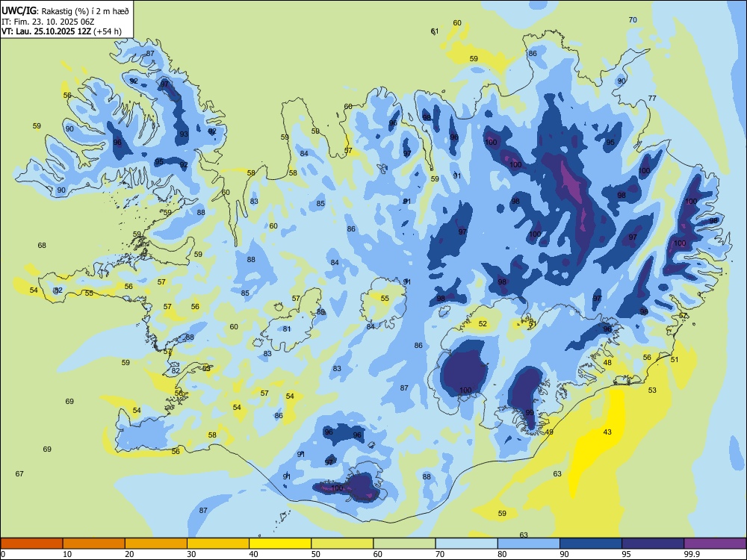Click the humidity value '61' at the top
Image resolution: width=747 pixels, height=560 pixels.
(x=435, y=31)
